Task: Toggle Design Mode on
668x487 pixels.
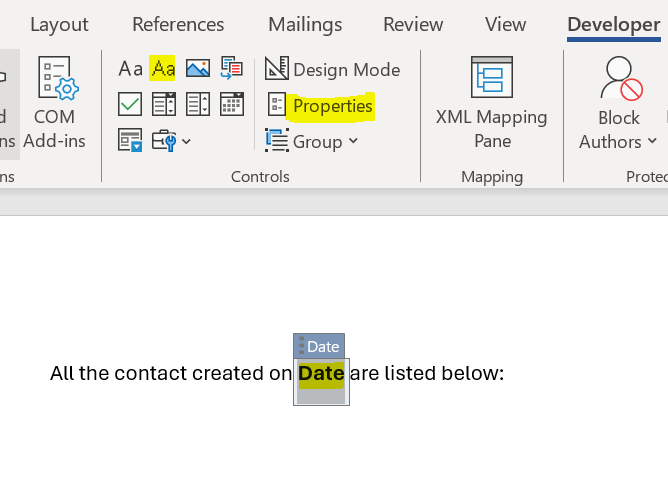Action: coord(332,70)
